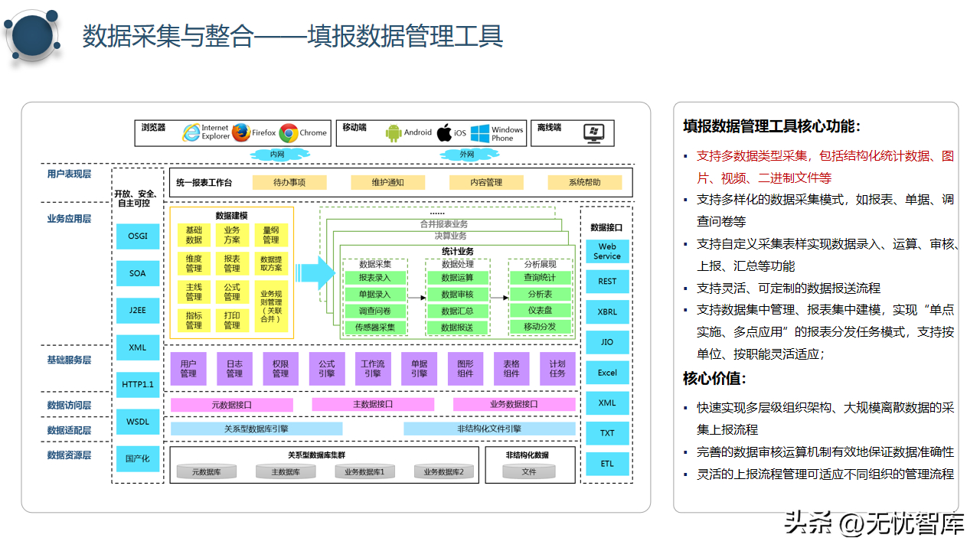Click the 图形组件 purple block
This screenshot has height=551, width=980.
[x=465, y=369]
